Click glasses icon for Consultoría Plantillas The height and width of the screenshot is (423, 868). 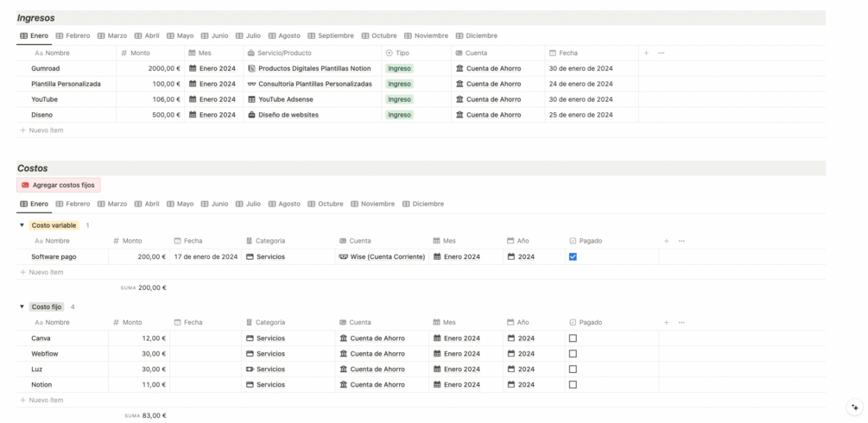(x=252, y=84)
